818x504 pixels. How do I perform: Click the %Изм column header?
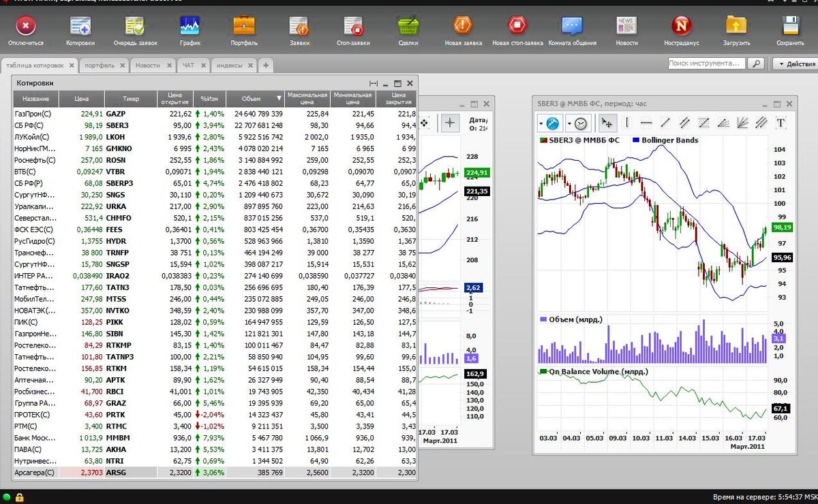tap(209, 99)
